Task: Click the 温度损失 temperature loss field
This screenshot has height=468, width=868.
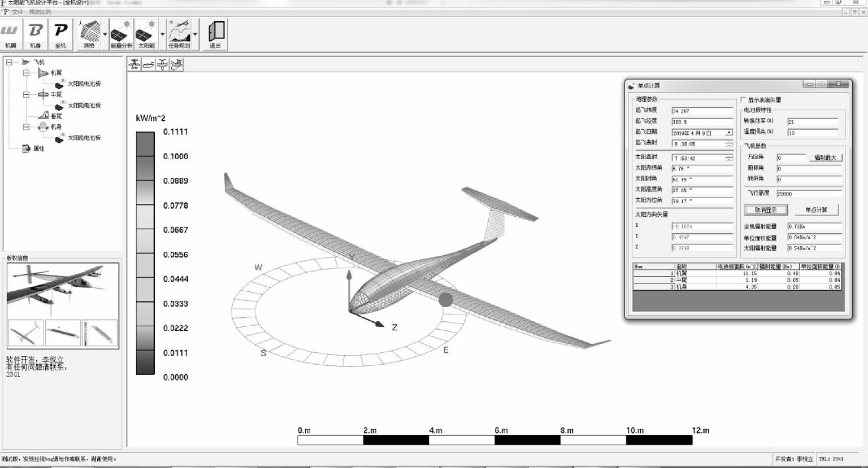Action: click(813, 133)
